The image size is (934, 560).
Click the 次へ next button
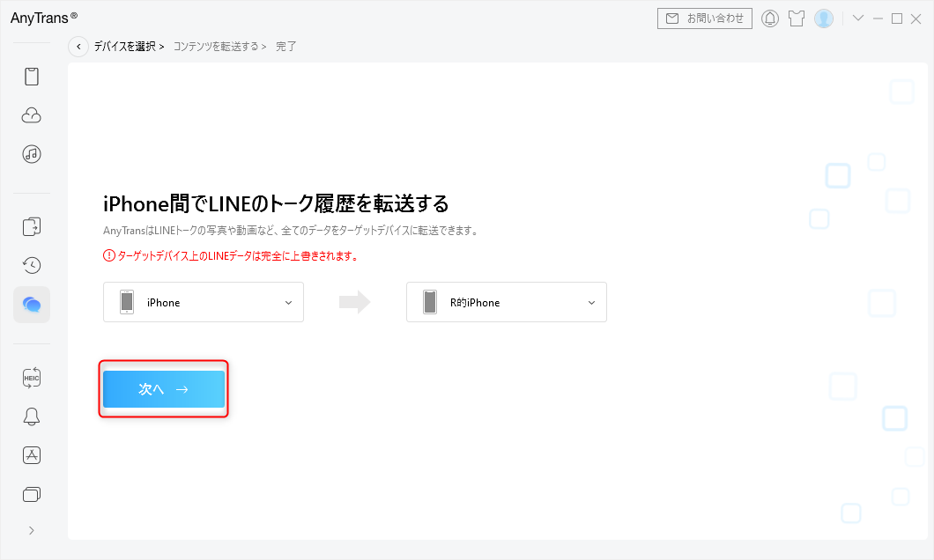click(x=164, y=389)
